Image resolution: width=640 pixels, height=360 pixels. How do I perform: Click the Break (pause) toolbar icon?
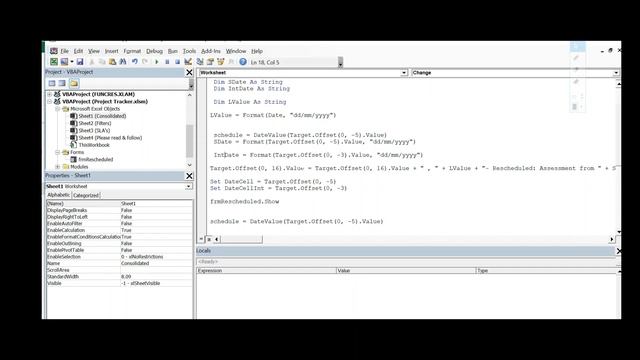pyautogui.click(x=167, y=62)
